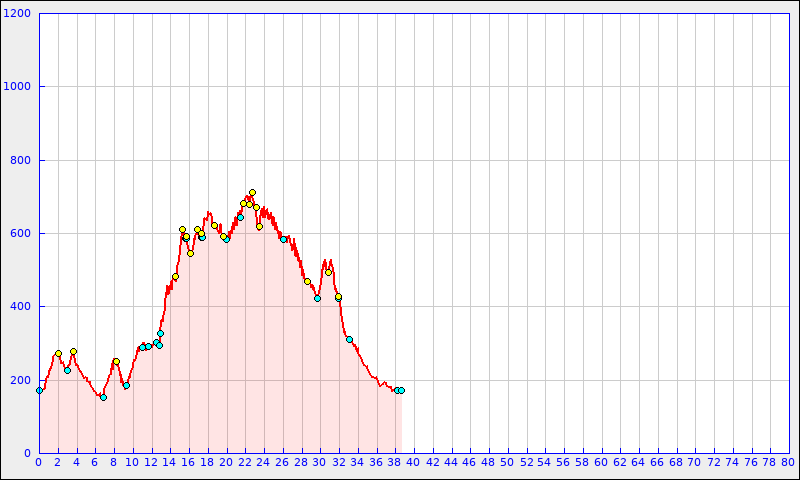Select the cyan marker just before kilometer 30

point(317,298)
